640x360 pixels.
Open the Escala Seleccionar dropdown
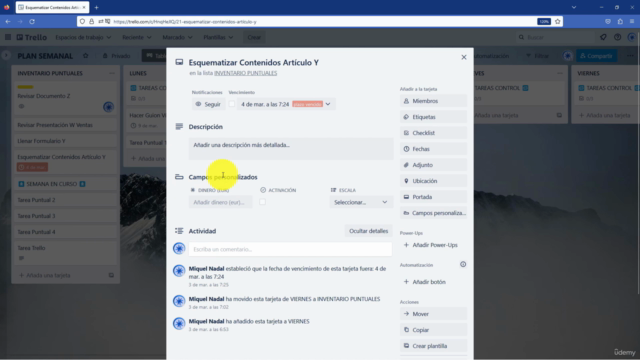pyautogui.click(x=360, y=202)
